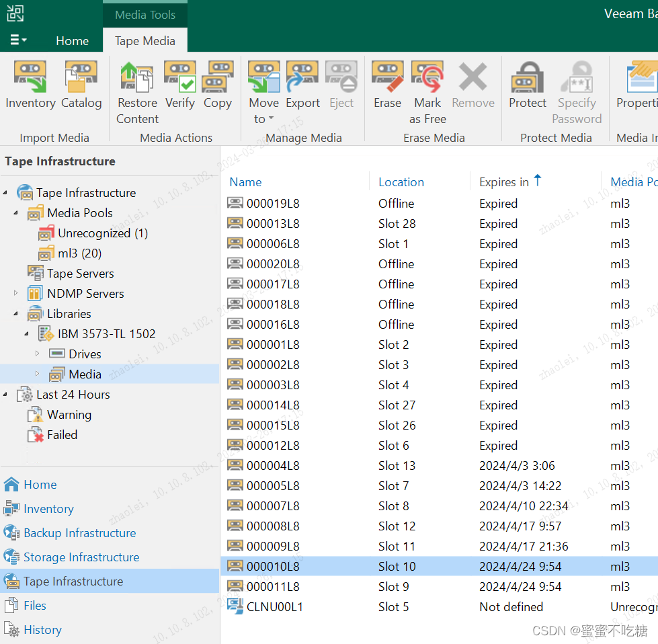Image resolution: width=658 pixels, height=644 pixels.
Task: Open the main hamburger menu dropdown
Action: pos(18,40)
